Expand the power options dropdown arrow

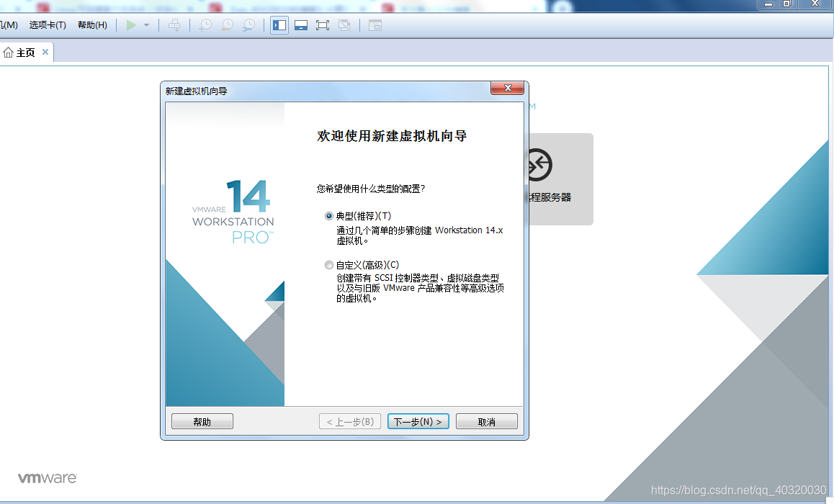146,25
